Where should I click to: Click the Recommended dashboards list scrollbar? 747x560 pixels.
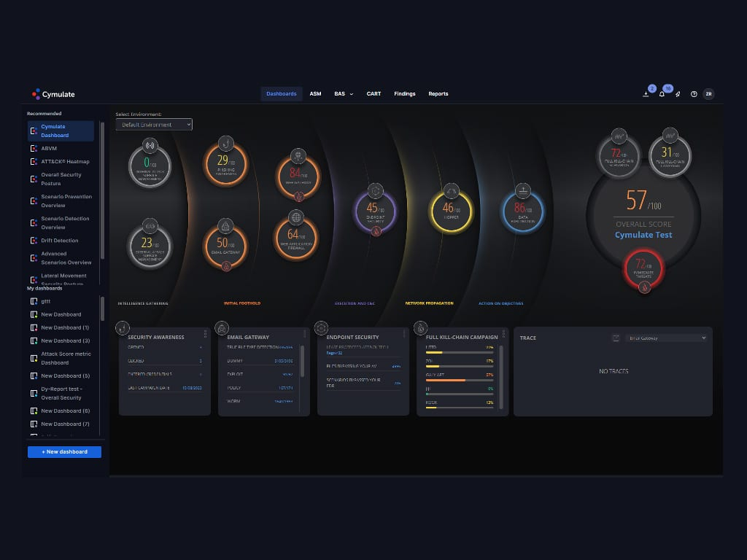click(x=102, y=190)
